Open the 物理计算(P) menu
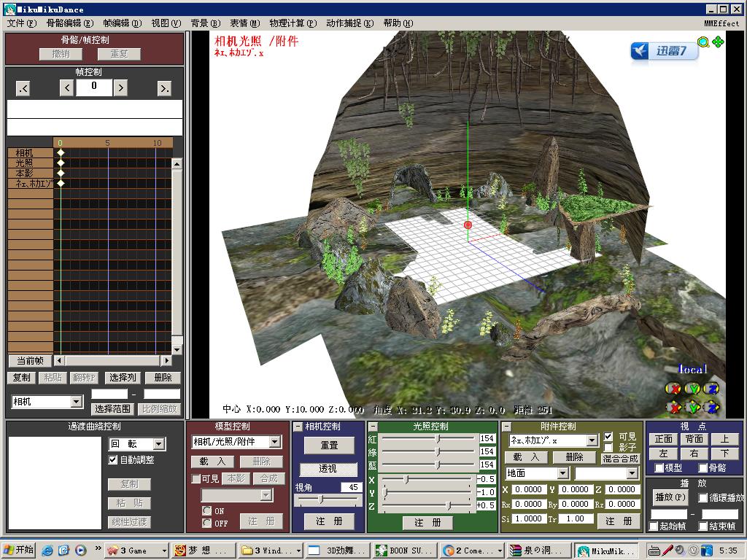Viewport: 747px width, 560px height. 293,23
